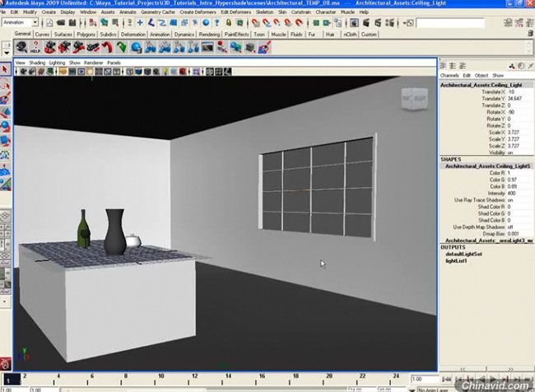535x392 pixels.
Task: Open render settings clapper icon
Action: click(389, 23)
